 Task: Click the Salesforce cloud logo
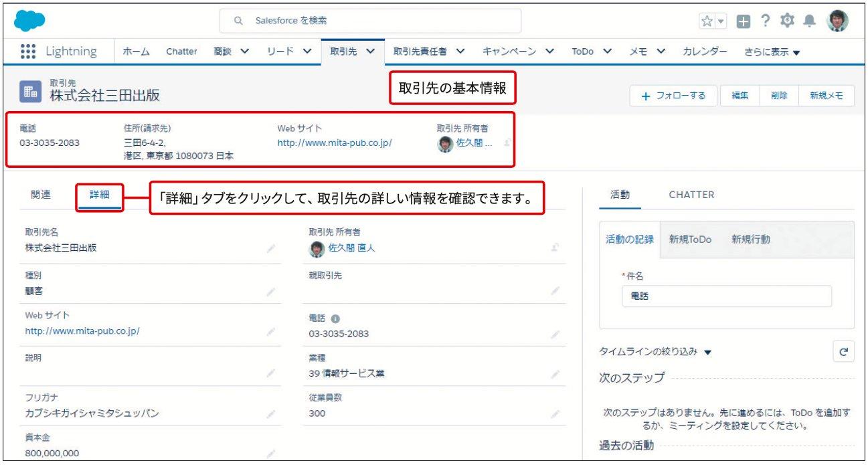click(29, 21)
